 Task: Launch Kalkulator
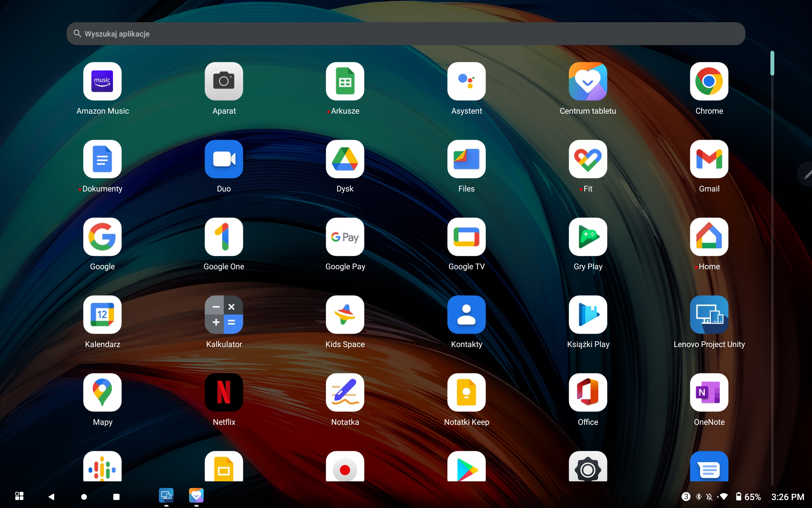[x=224, y=314]
